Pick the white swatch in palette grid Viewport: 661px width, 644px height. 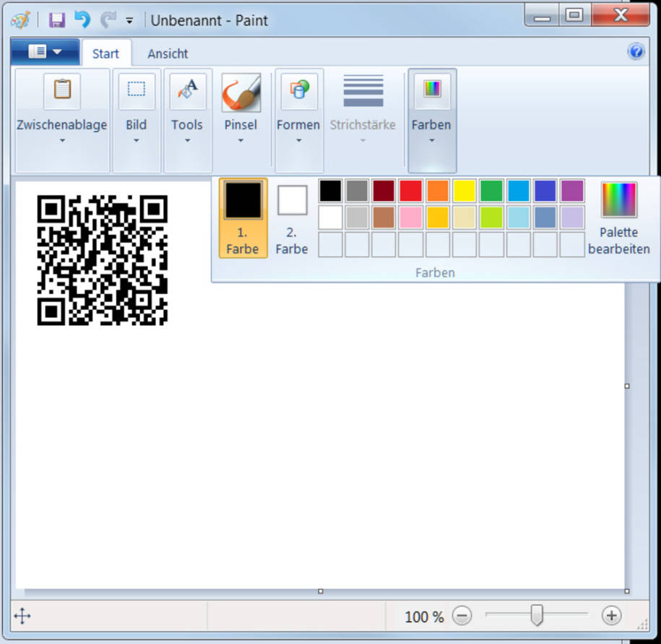click(330, 218)
